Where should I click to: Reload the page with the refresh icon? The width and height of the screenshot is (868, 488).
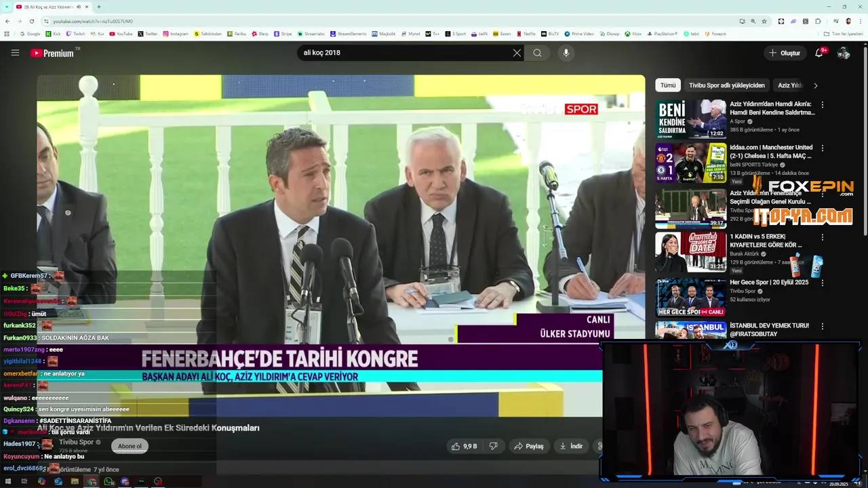tap(31, 21)
